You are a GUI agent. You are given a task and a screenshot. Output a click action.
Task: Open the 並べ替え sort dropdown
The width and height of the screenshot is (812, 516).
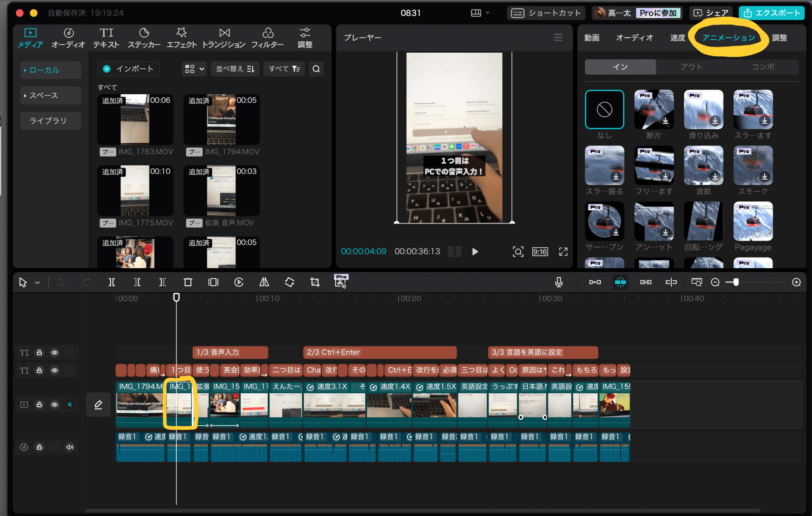(x=235, y=69)
